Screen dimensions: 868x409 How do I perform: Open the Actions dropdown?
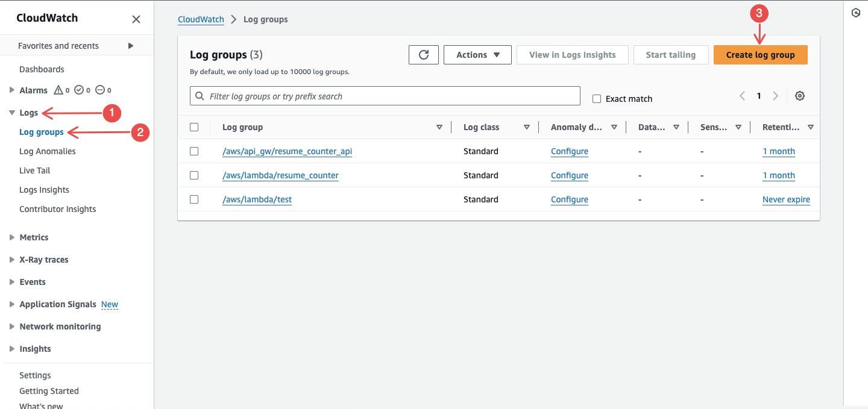[x=477, y=54]
